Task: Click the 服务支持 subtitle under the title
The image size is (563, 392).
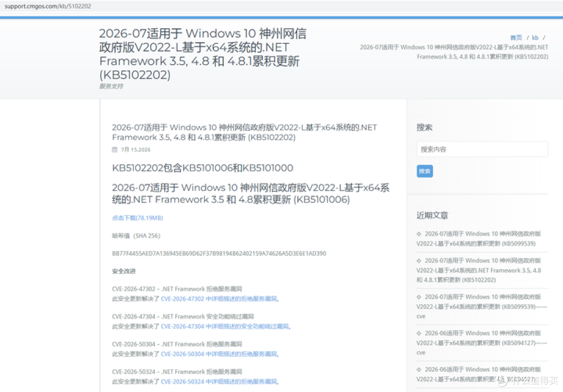Action: [111, 86]
